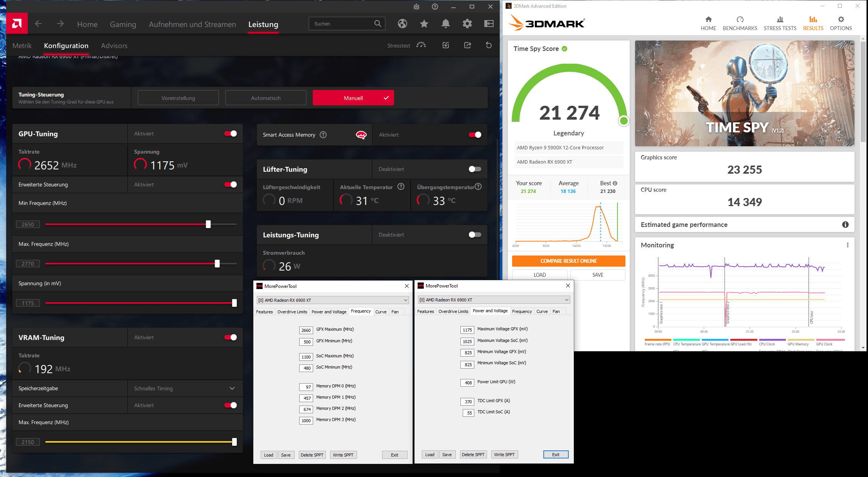This screenshot has width=868, height=477.
Task: Turn off Smart Access Memory toggle
Action: [475, 135]
